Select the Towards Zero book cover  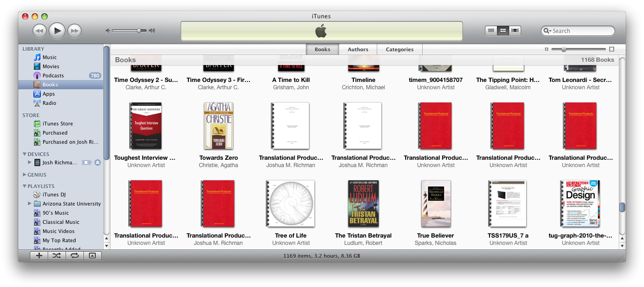click(x=219, y=126)
